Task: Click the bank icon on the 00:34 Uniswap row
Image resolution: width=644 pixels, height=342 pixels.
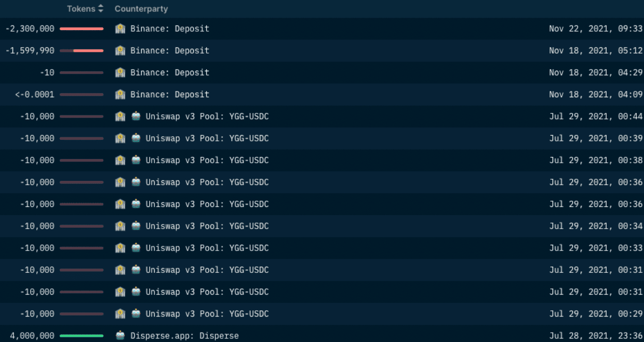Action: tap(120, 226)
